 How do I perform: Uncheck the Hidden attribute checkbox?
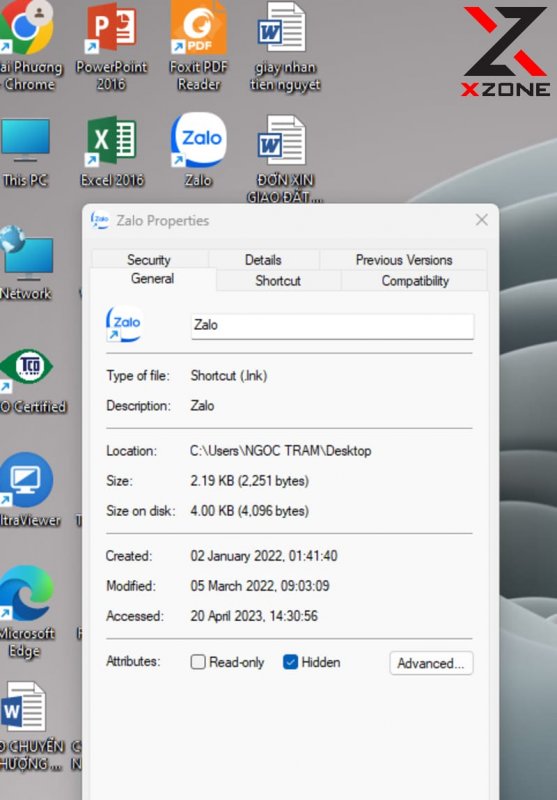[x=290, y=662]
